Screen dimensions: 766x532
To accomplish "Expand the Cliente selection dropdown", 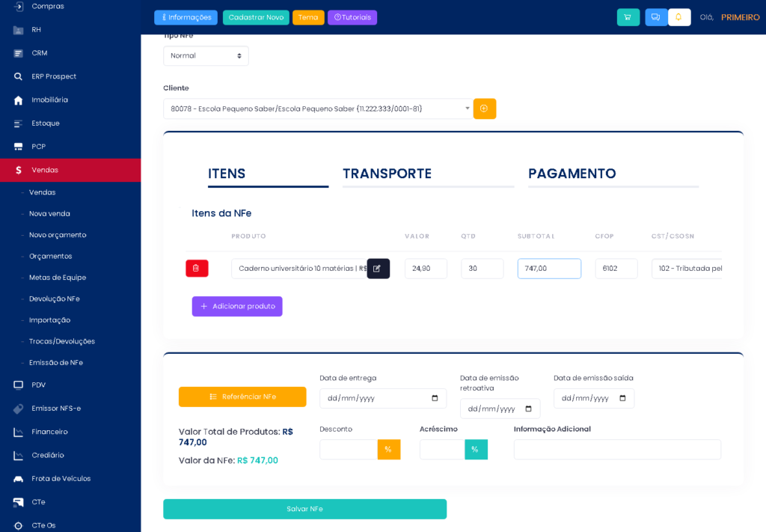I will [318, 108].
